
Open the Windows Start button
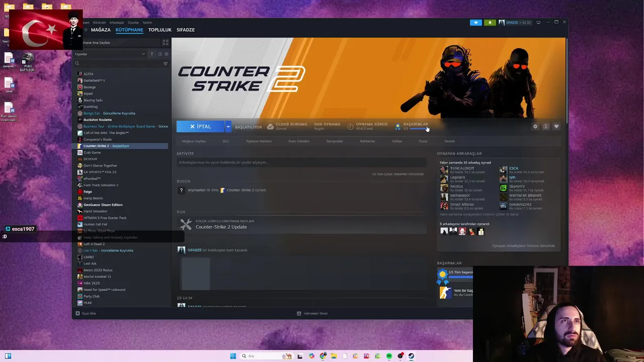click(233, 356)
